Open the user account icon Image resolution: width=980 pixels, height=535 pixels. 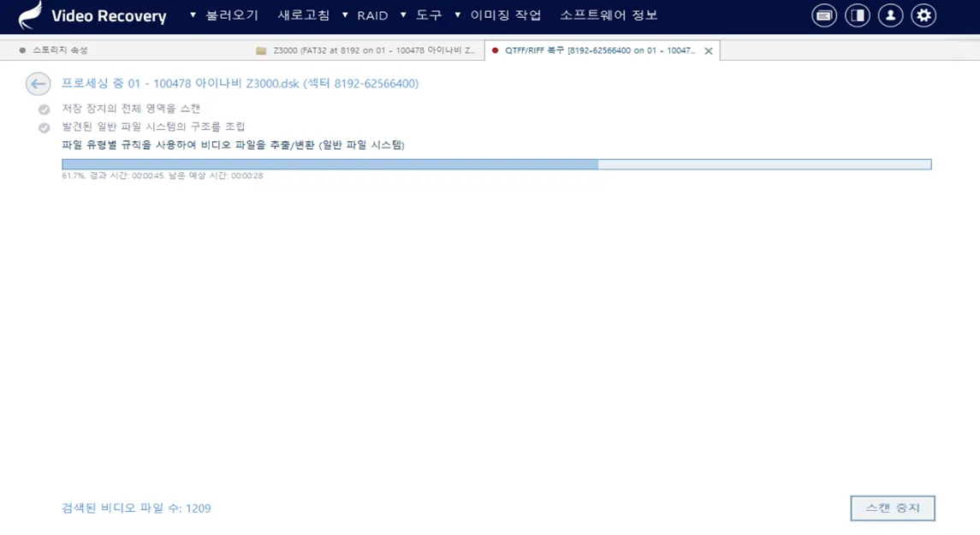pos(890,15)
